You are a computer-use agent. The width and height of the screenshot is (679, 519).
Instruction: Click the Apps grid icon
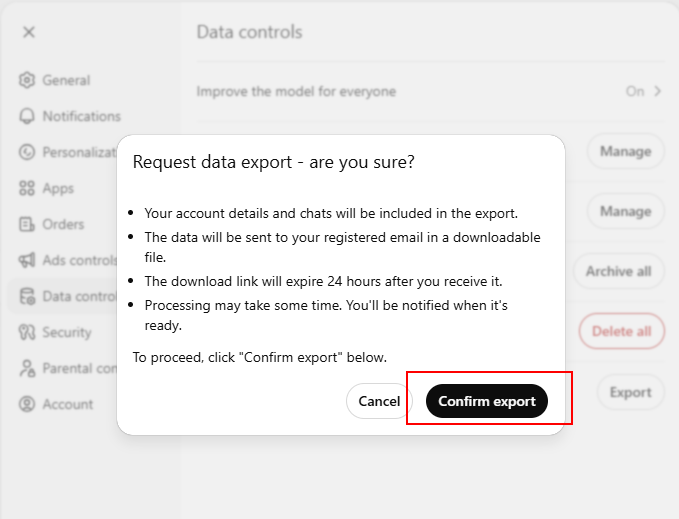pos(27,188)
